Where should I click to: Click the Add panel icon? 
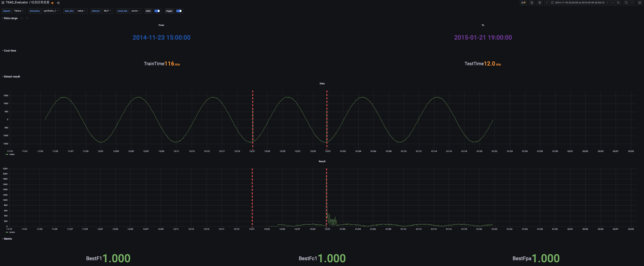523,2
